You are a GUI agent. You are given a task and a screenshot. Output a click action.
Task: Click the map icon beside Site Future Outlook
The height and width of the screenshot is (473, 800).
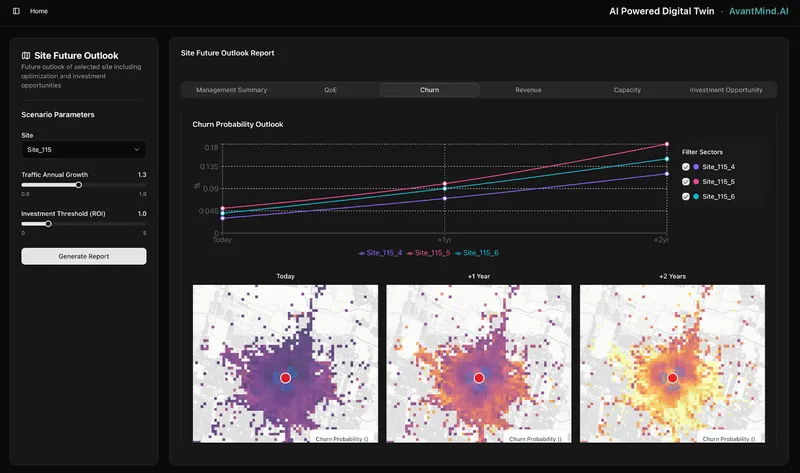(x=26, y=56)
